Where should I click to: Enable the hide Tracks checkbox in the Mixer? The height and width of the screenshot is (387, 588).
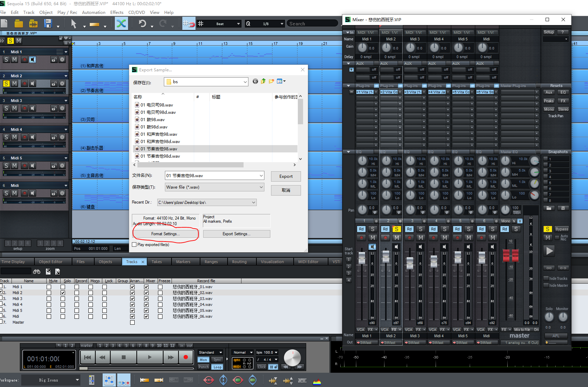pyautogui.click(x=546, y=278)
